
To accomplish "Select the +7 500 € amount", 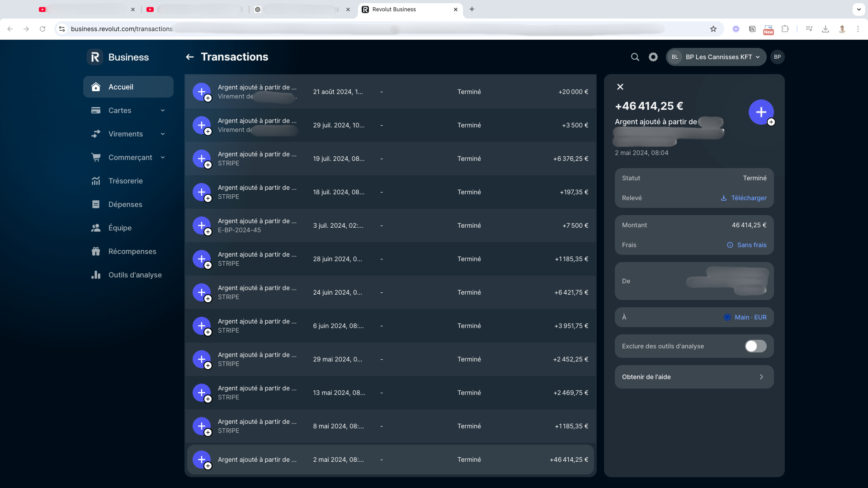I will coord(575,225).
